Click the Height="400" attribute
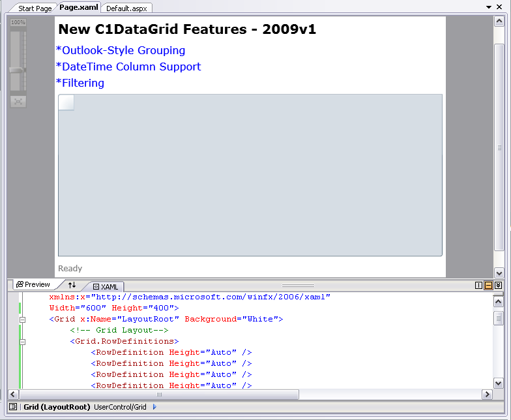This screenshot has height=420, width=511. 143,308
